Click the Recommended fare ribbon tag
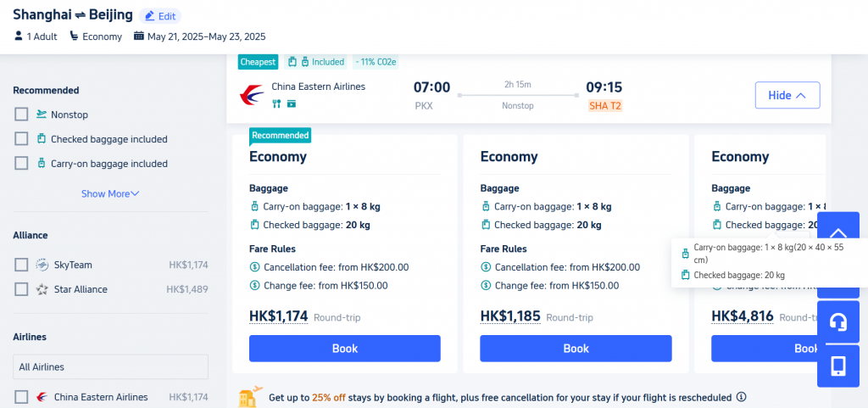 (x=280, y=136)
